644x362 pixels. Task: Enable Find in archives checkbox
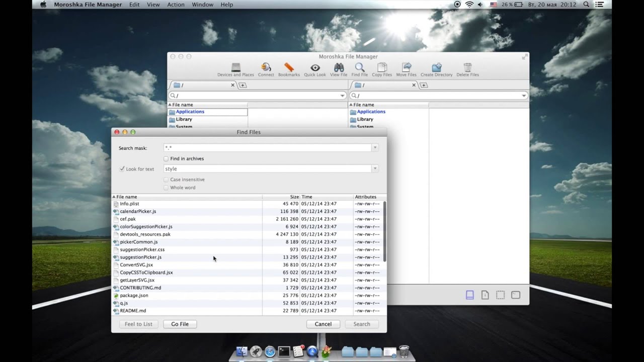(166, 159)
